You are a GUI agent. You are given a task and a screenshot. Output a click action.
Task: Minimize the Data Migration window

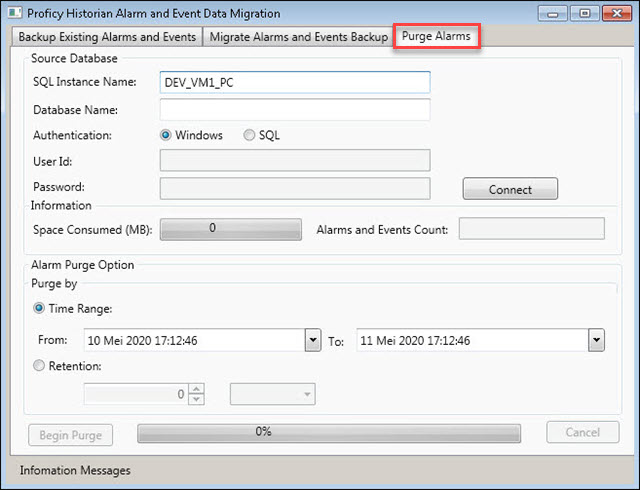pyautogui.click(x=553, y=13)
